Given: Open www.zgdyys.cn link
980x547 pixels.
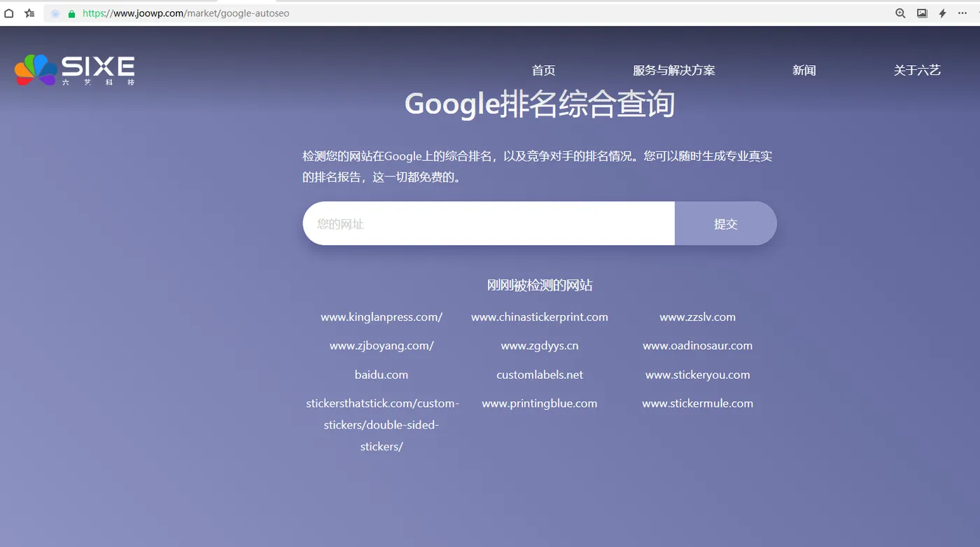Looking at the screenshot, I should point(540,346).
